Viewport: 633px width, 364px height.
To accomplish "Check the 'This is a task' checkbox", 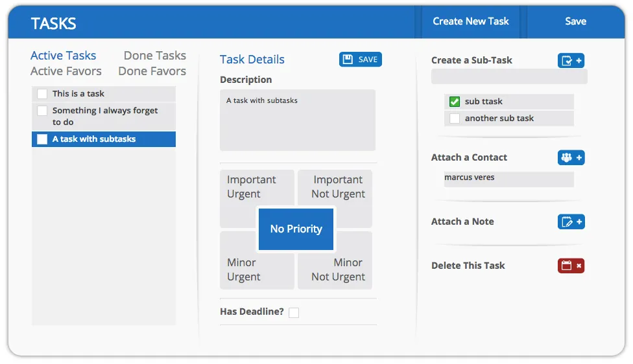I will 42,94.
